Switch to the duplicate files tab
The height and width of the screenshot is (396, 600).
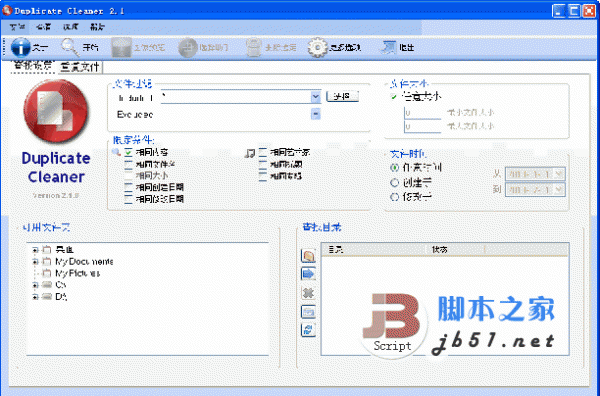click(80, 67)
